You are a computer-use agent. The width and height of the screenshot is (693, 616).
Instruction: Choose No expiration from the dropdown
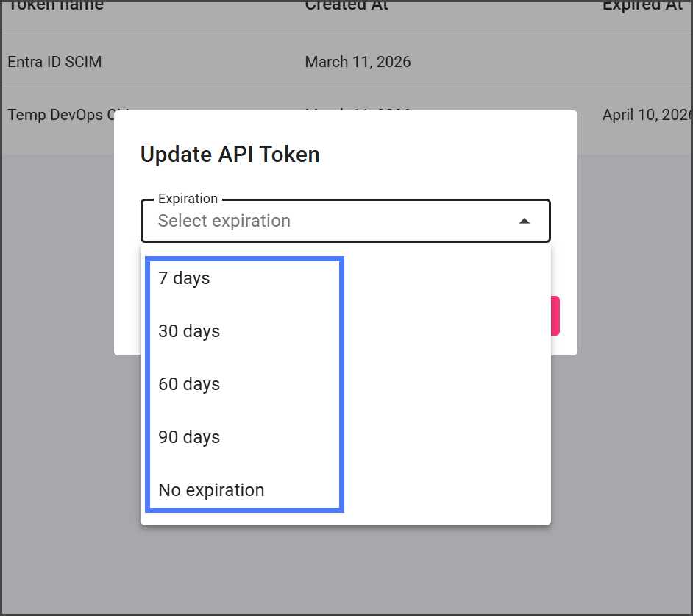[x=211, y=490]
